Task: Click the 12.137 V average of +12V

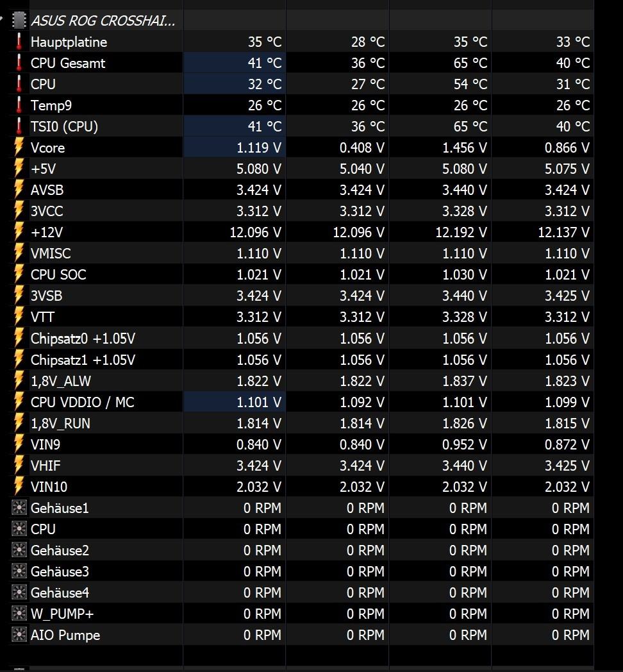Action: coord(564,232)
